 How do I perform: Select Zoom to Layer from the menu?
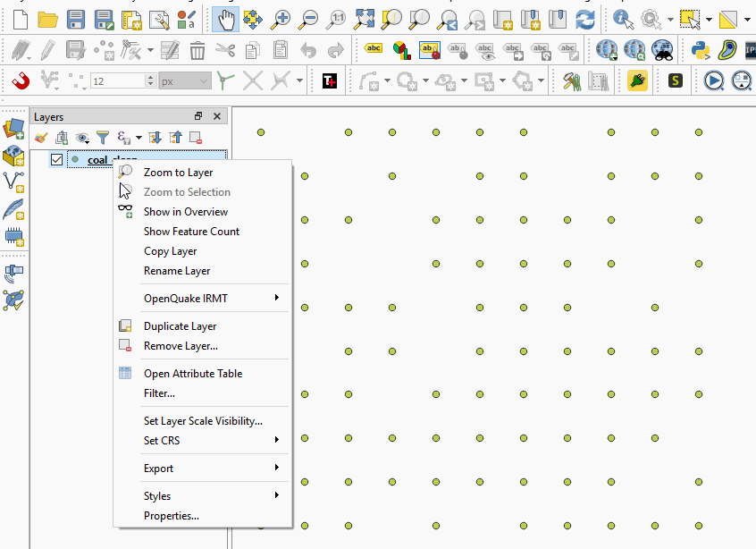tap(178, 172)
